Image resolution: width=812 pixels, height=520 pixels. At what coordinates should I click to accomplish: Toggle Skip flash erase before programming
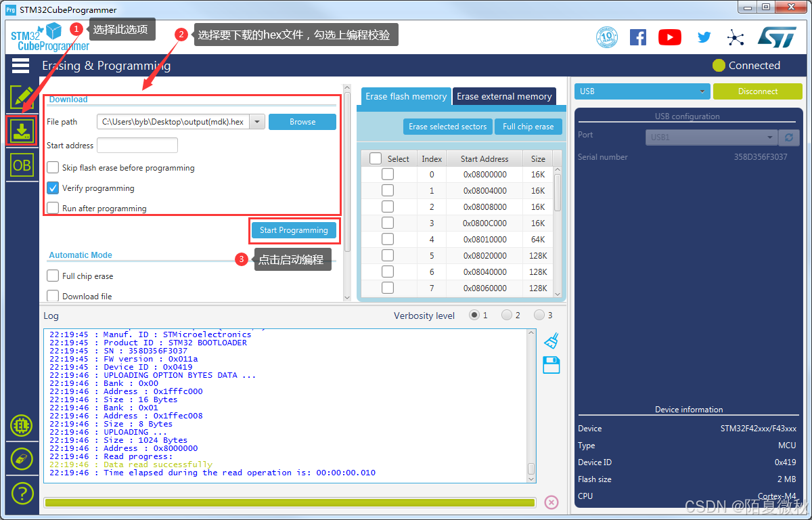point(53,167)
